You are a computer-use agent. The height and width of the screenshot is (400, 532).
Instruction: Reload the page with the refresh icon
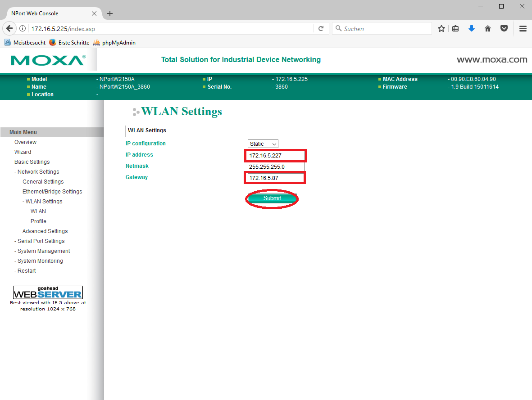321,28
